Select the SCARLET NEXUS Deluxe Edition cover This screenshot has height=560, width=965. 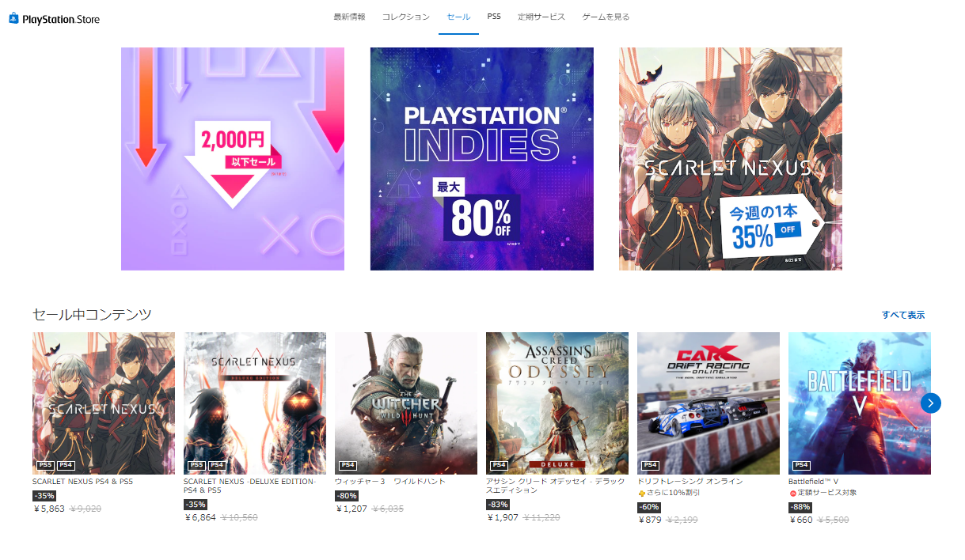click(x=255, y=403)
